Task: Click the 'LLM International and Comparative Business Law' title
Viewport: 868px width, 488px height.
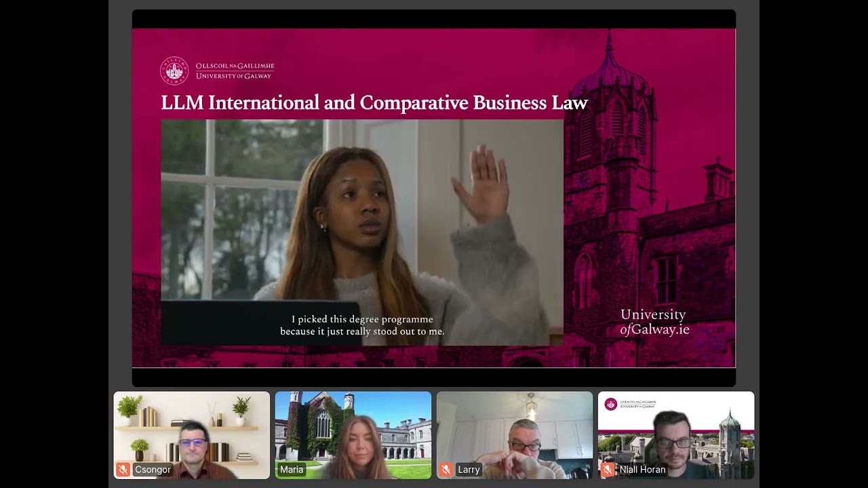Action: 374,103
